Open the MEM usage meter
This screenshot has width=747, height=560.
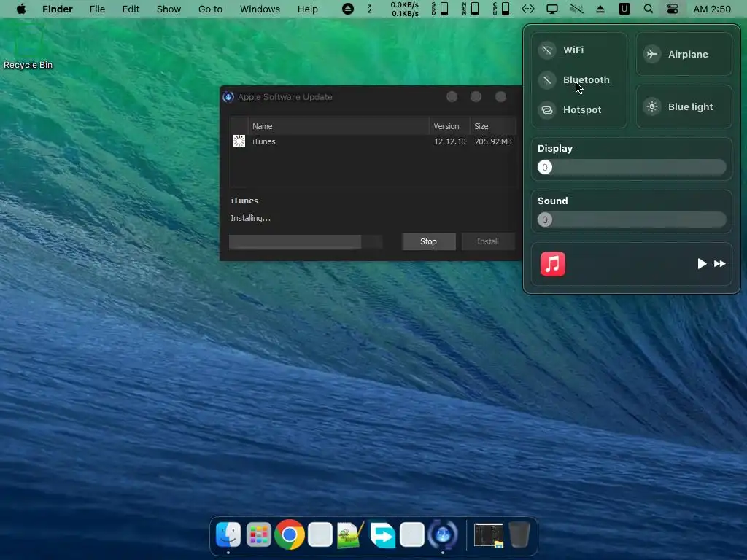(471, 9)
